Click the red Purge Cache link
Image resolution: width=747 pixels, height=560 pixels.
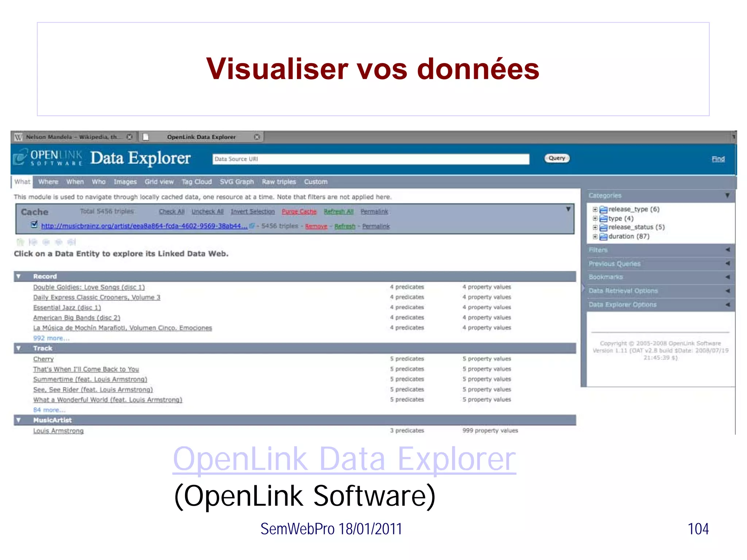click(x=299, y=211)
